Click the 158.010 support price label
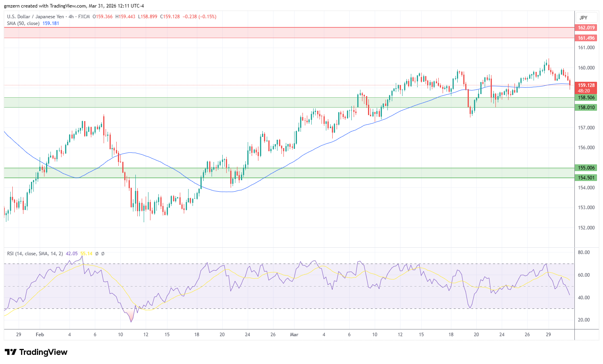This screenshot has width=603, height=364. tap(586, 108)
